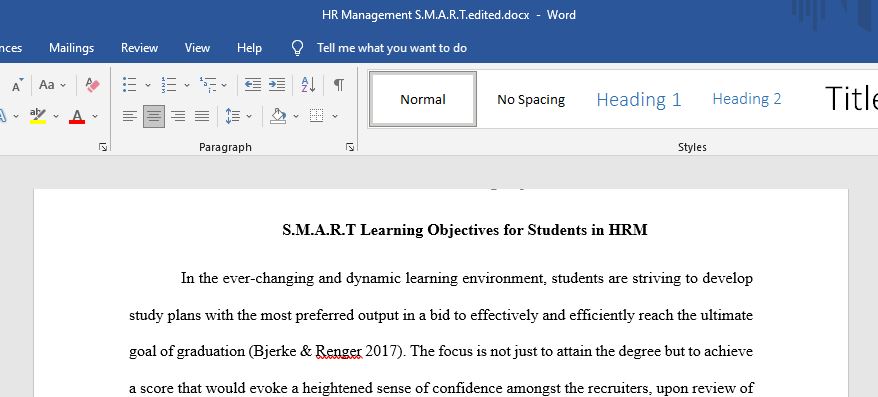Apply numbered list formatting
Image resolution: width=878 pixels, height=397 pixels.
coord(169,85)
